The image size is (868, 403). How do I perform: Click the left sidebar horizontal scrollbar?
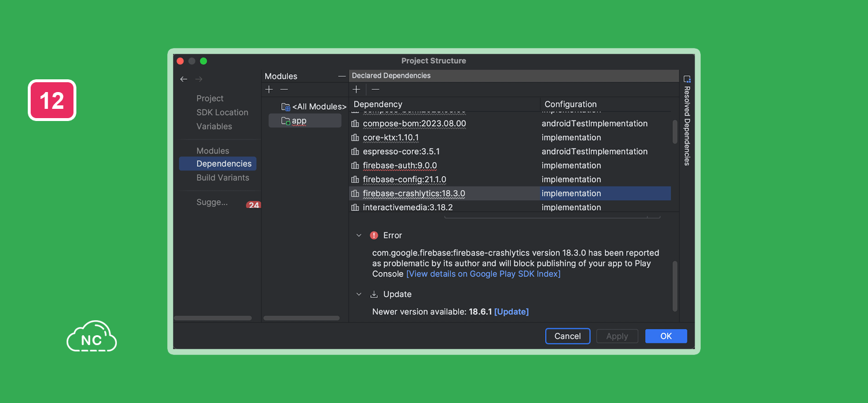[213, 318]
